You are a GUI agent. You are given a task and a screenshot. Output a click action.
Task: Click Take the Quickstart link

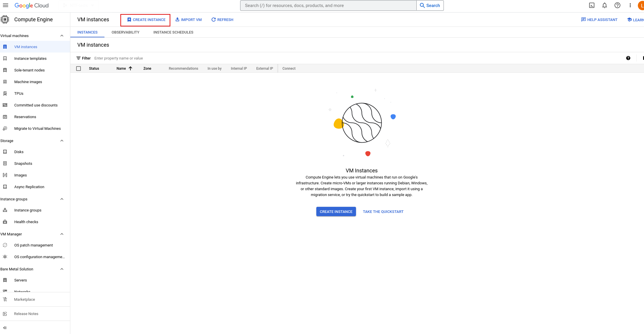[x=383, y=211]
